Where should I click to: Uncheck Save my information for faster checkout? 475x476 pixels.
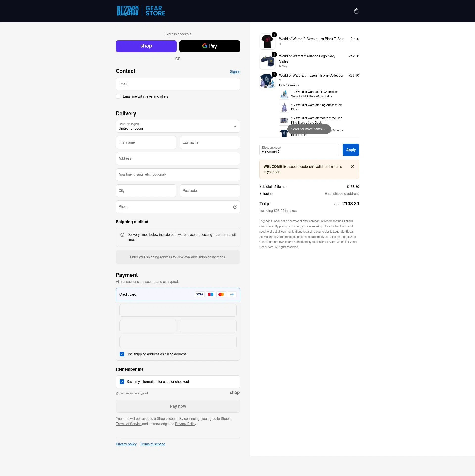tap(122, 382)
